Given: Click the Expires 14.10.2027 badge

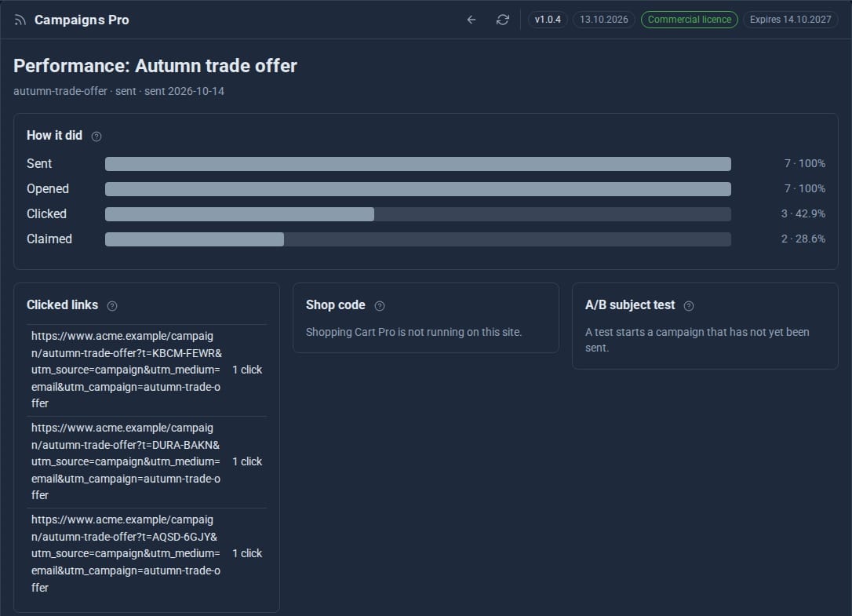Looking at the screenshot, I should 791,20.
